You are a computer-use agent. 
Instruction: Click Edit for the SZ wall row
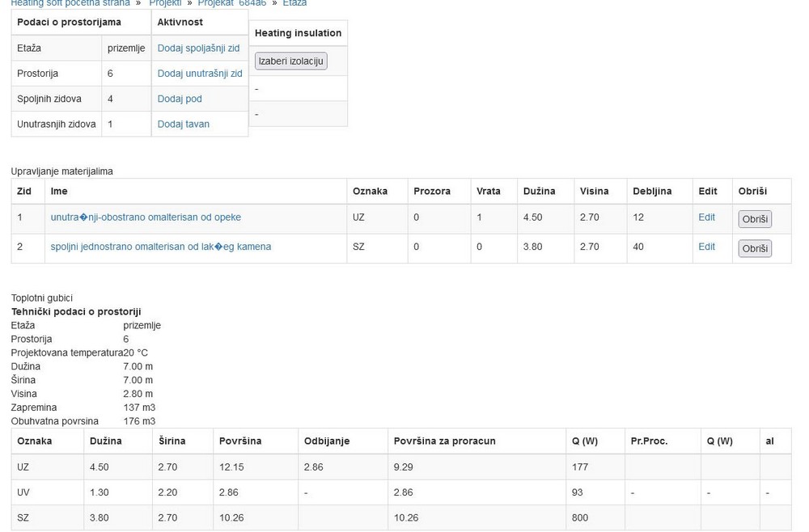click(x=706, y=247)
